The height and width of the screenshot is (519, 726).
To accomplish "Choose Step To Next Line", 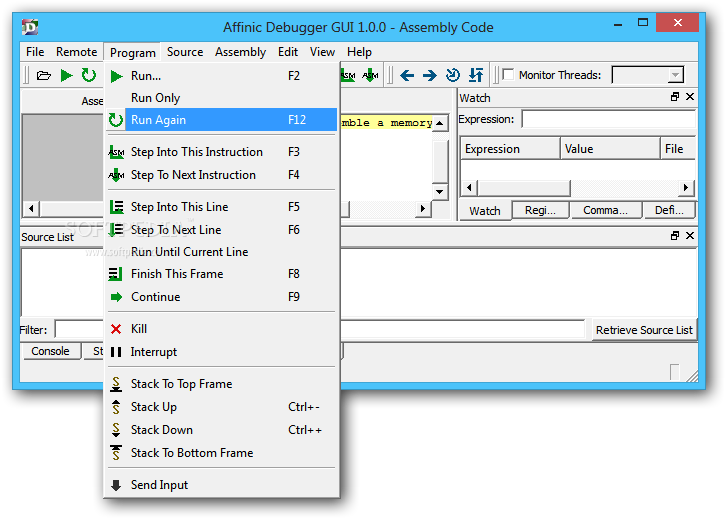I will [x=222, y=230].
